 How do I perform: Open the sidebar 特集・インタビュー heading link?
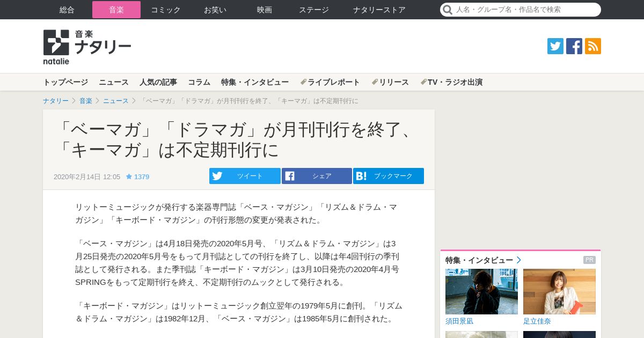[x=483, y=260]
